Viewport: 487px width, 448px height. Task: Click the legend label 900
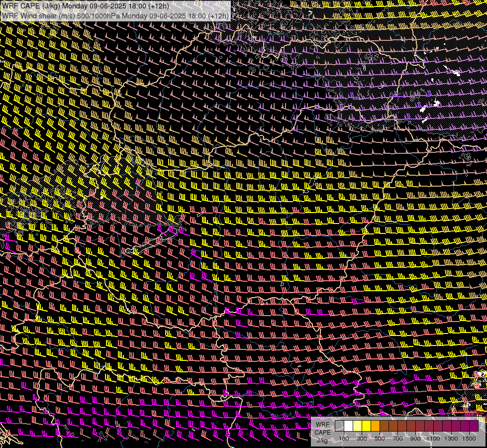[x=415, y=439]
